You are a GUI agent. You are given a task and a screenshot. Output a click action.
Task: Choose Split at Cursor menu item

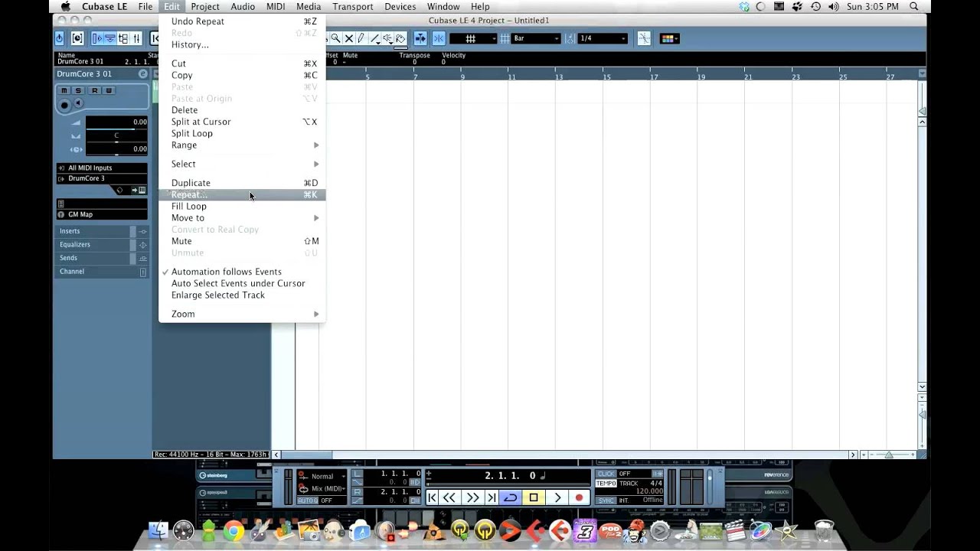coord(242,122)
